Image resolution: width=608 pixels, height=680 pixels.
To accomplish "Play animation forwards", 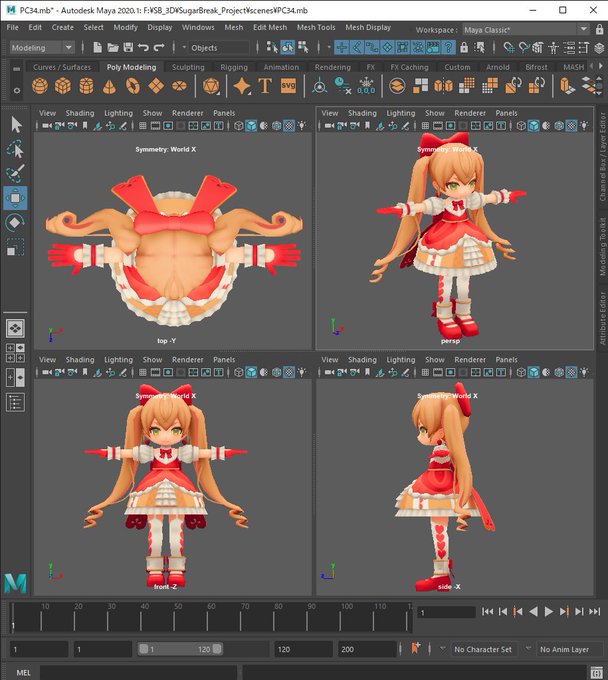I will coord(549,611).
